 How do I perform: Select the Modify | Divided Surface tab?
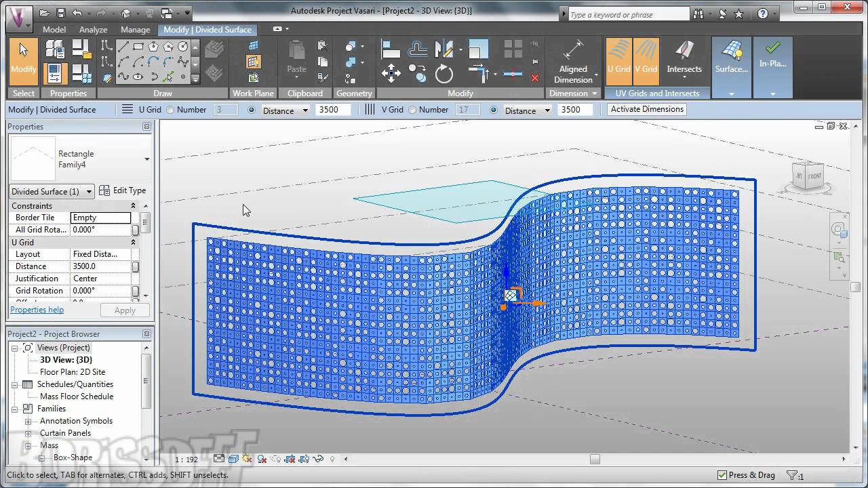[x=208, y=30]
